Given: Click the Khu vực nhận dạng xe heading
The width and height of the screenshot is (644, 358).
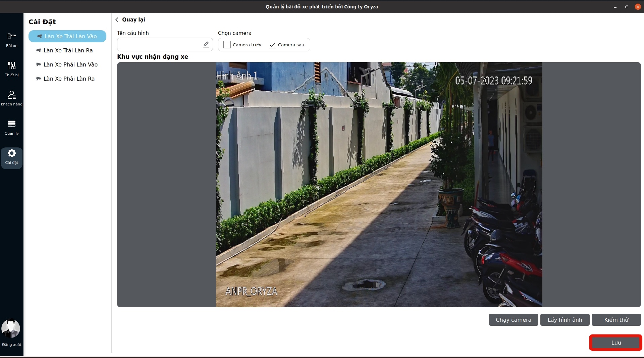Looking at the screenshot, I should pyautogui.click(x=153, y=57).
